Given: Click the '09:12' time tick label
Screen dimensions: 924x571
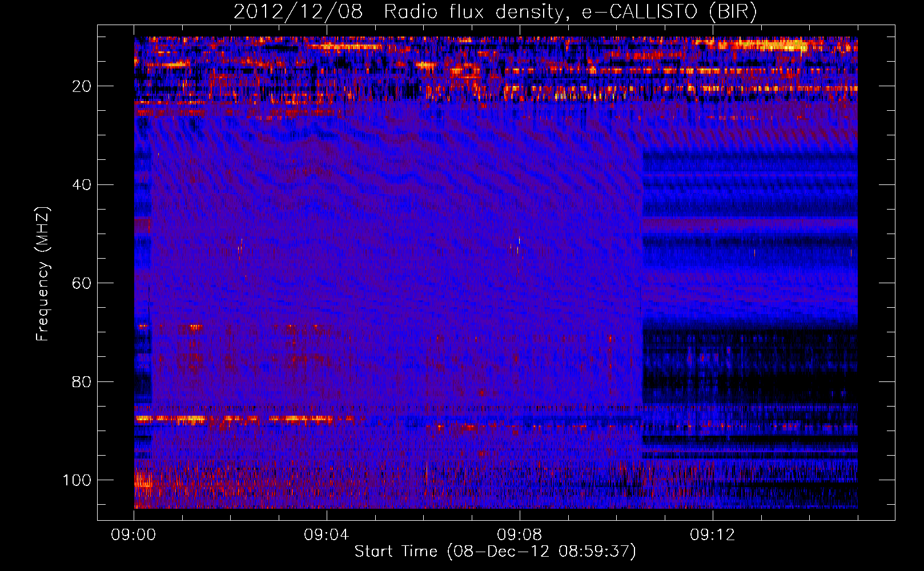Looking at the screenshot, I should point(713,535).
